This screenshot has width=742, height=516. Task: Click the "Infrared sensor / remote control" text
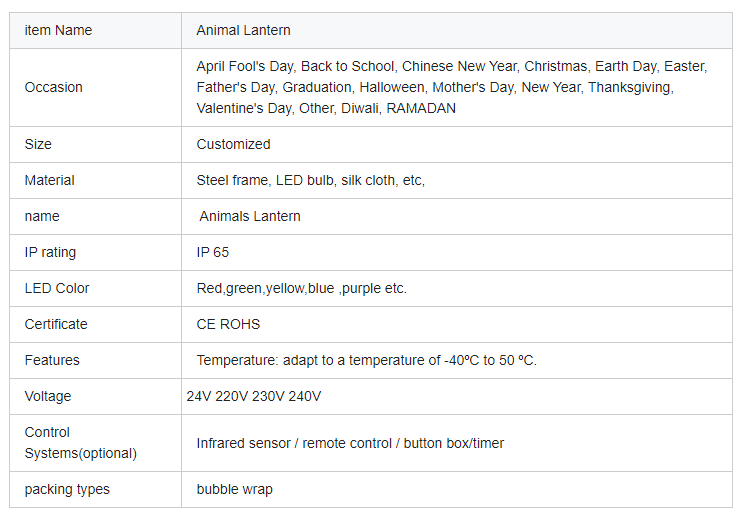[x=350, y=443]
